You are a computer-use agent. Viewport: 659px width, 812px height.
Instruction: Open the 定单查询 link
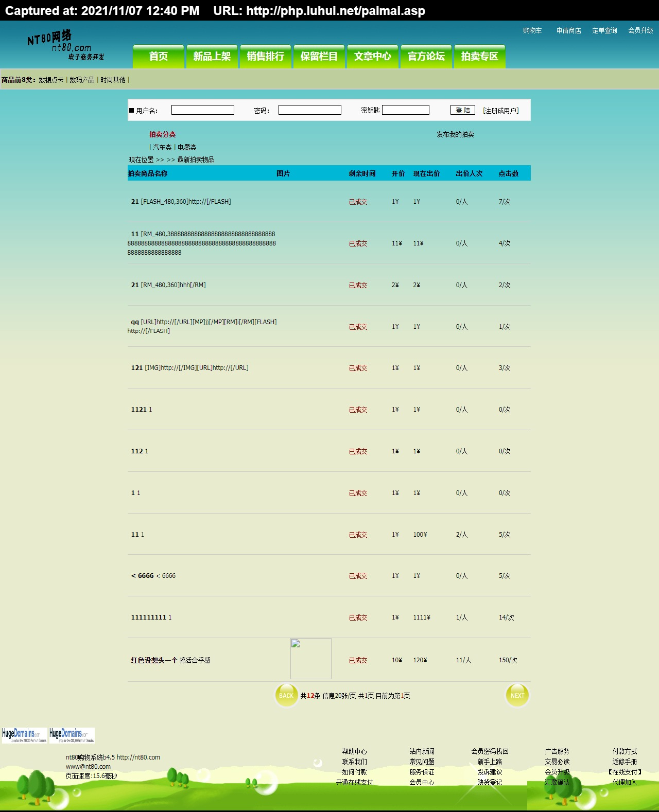[604, 31]
